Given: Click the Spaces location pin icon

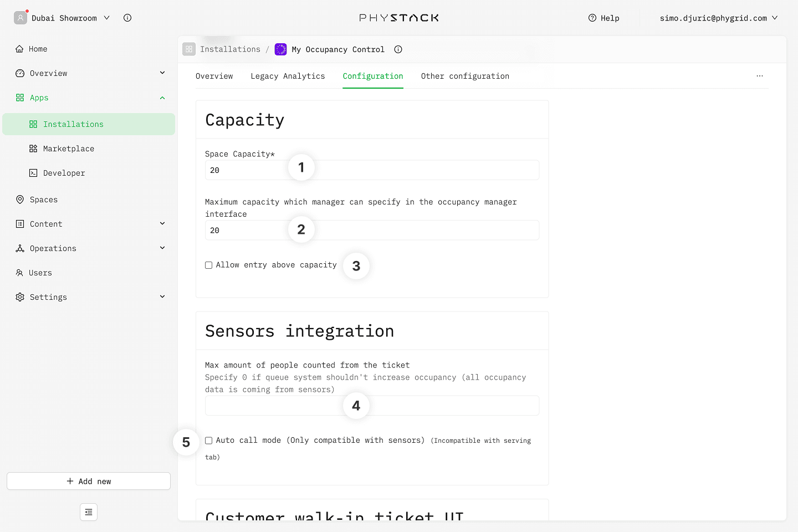Looking at the screenshot, I should point(20,199).
